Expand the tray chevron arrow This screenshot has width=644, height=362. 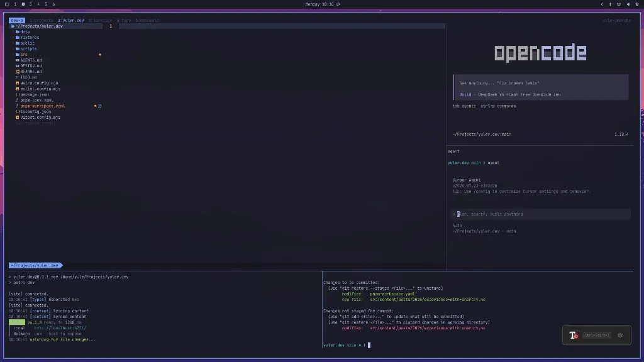coord(602,4)
